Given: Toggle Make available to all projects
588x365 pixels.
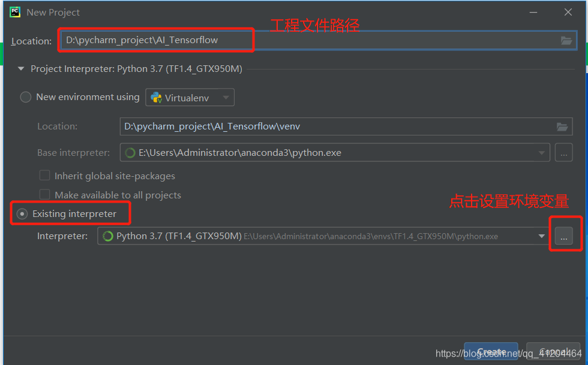Looking at the screenshot, I should click(44, 195).
